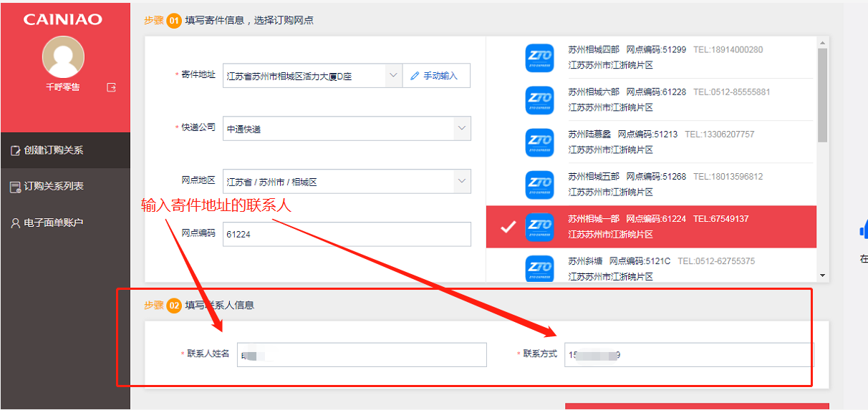Click the pencil icon in 手动输入
The width and height of the screenshot is (868, 410).
(x=415, y=75)
